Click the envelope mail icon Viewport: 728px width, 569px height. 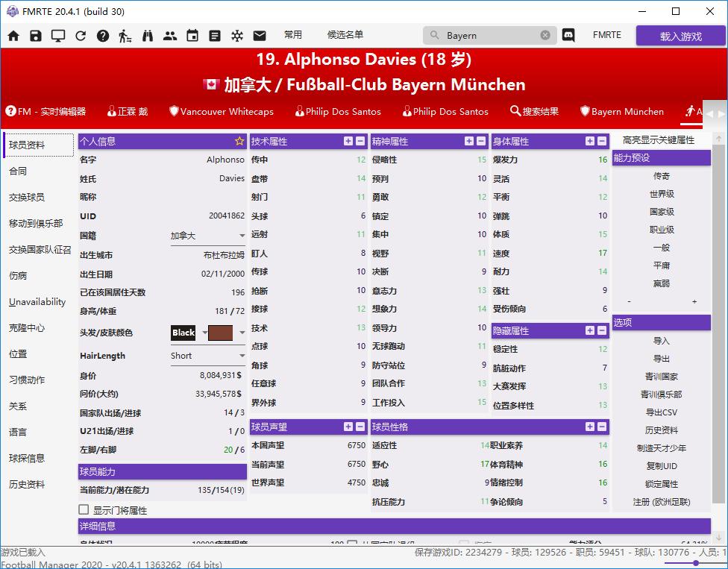(x=259, y=34)
